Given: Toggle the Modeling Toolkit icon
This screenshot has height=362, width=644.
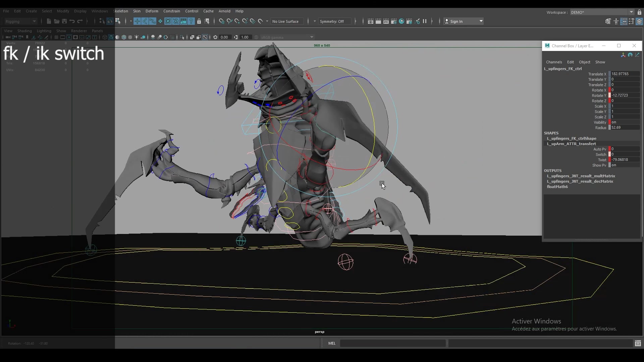Looking at the screenshot, I should 608,21.
